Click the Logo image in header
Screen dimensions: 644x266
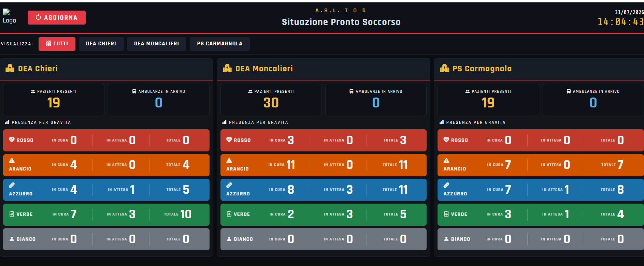(x=9, y=16)
